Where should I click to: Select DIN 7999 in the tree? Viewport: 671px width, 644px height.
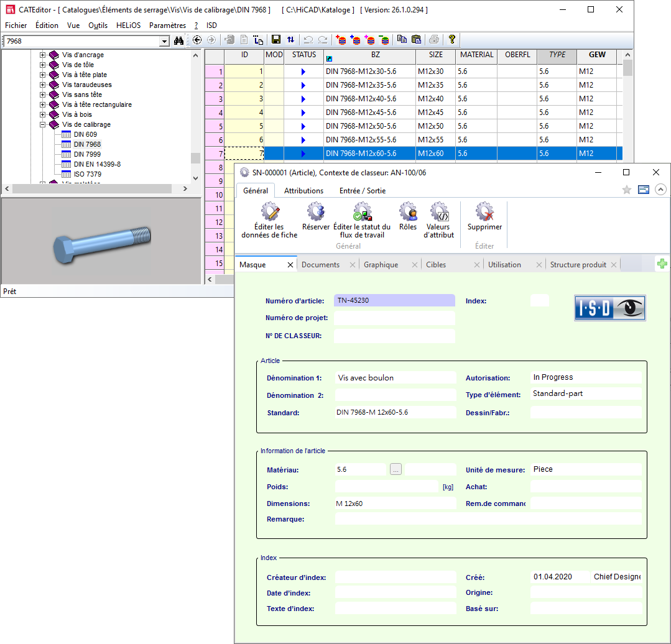point(87,154)
